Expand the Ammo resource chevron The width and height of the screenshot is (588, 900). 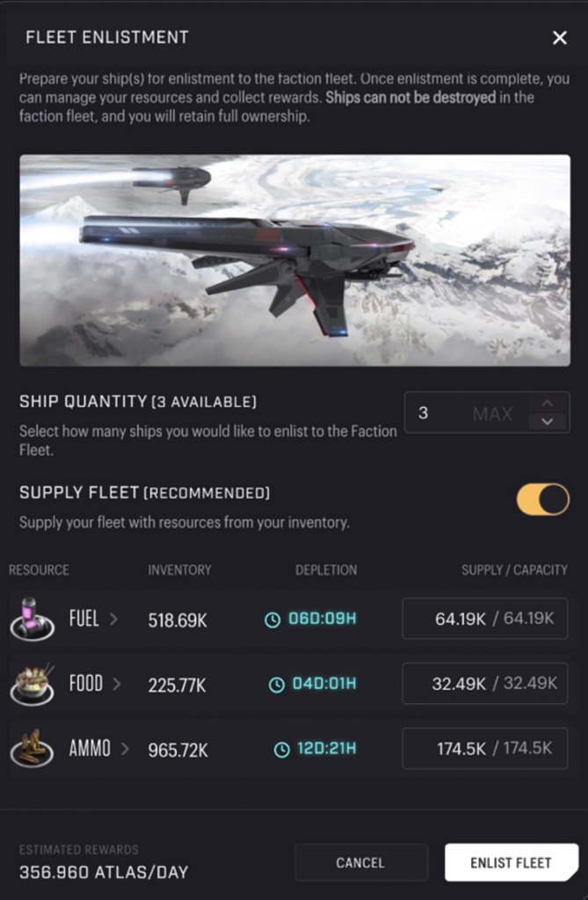click(x=125, y=749)
